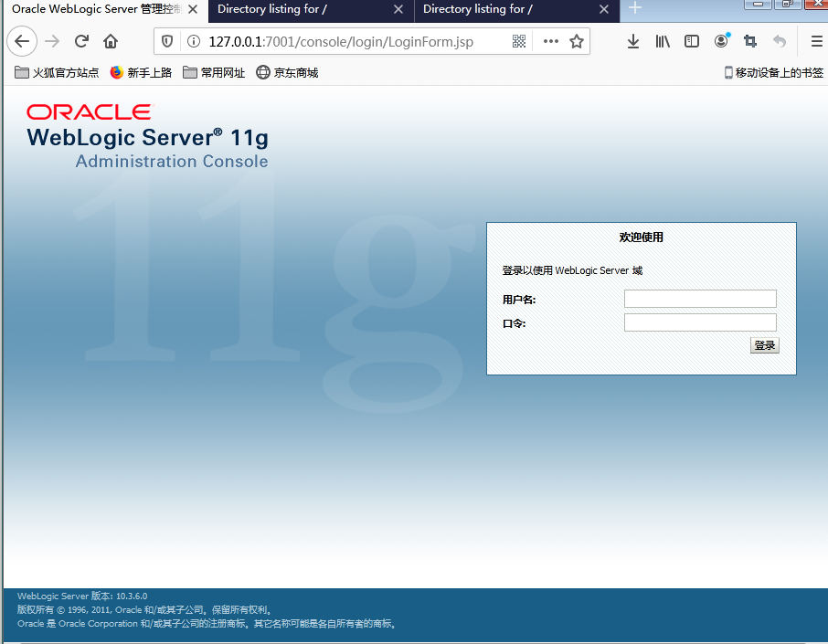Close the second Directory listing tab
The width and height of the screenshot is (828, 644).
tap(604, 9)
